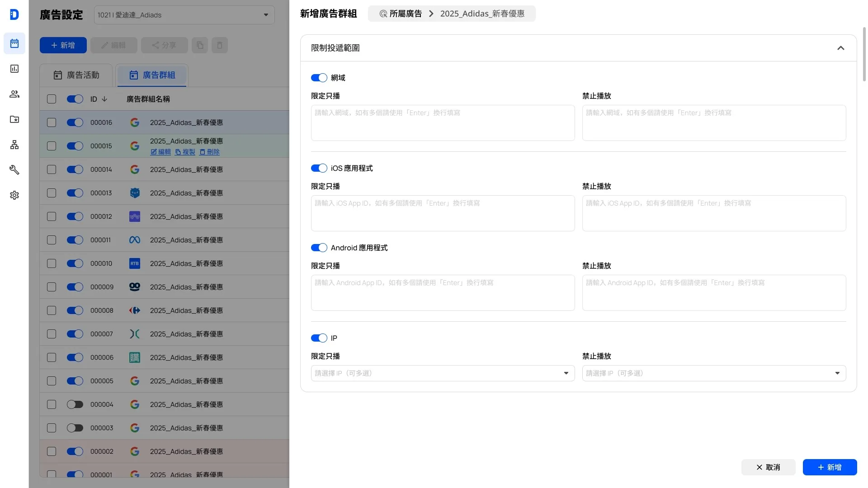This screenshot has width=868, height=488.
Task: Click the RTB icon of row 000010
Action: click(x=135, y=263)
